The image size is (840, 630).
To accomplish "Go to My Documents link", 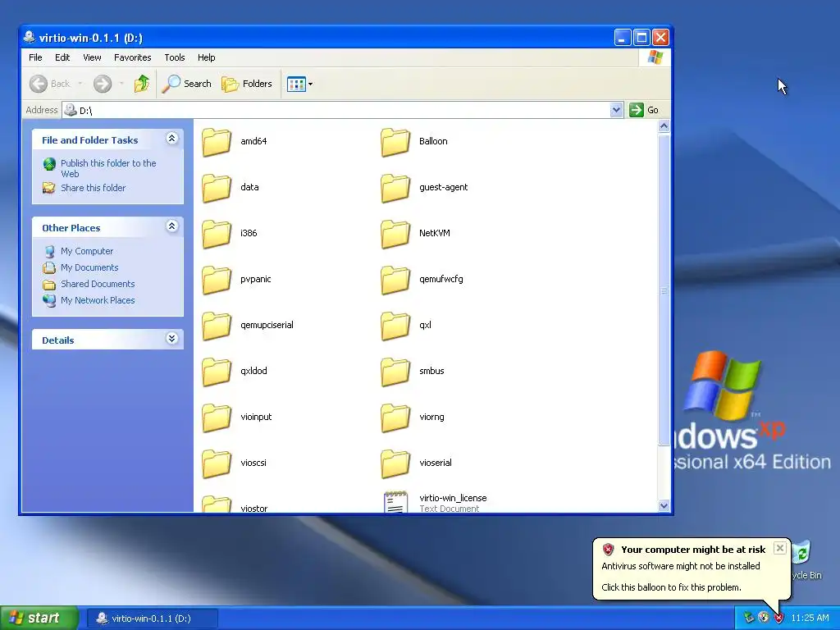I will [x=89, y=267].
